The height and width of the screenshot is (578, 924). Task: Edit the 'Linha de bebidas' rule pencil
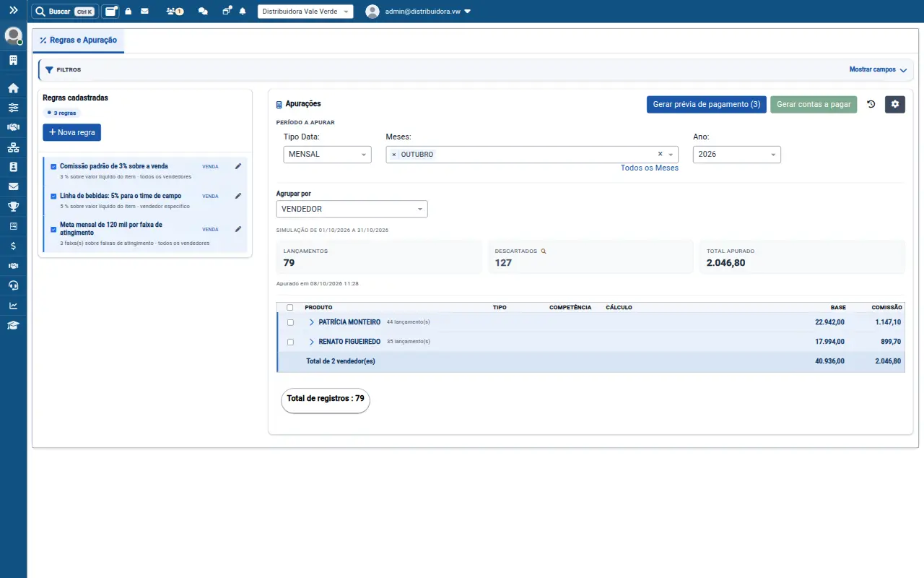click(239, 196)
